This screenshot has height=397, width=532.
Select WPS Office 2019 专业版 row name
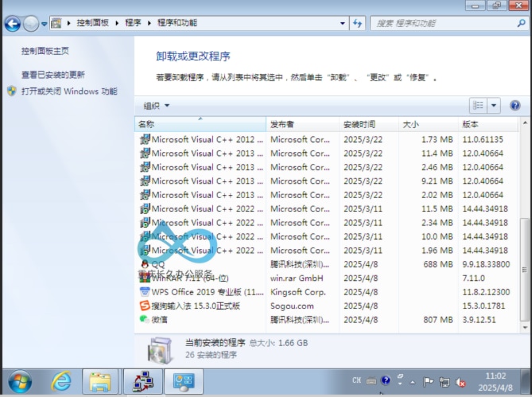click(x=208, y=292)
